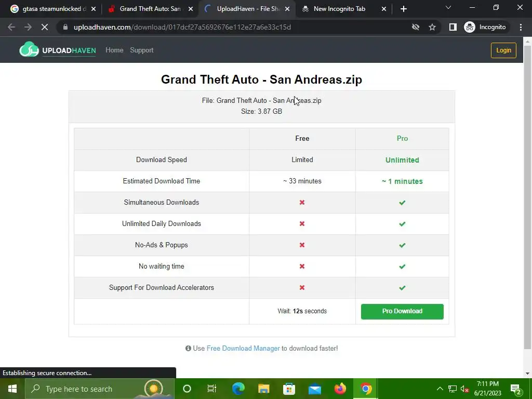Click the red X for No-Ads & Popups

pyautogui.click(x=302, y=245)
